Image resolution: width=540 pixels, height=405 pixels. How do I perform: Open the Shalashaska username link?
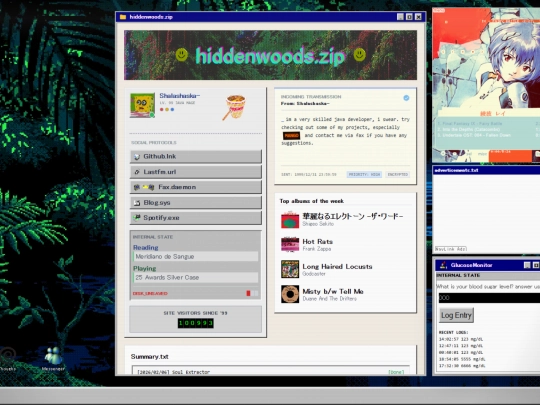click(179, 96)
